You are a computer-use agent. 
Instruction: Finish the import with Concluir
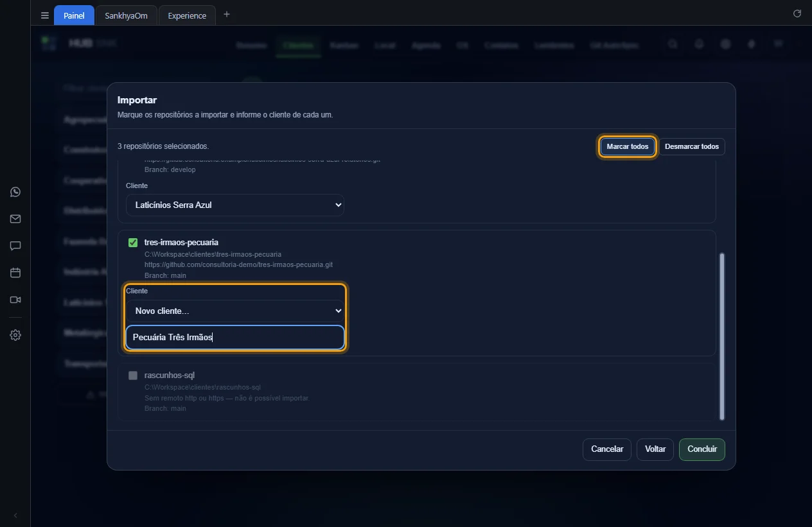tap(702, 449)
